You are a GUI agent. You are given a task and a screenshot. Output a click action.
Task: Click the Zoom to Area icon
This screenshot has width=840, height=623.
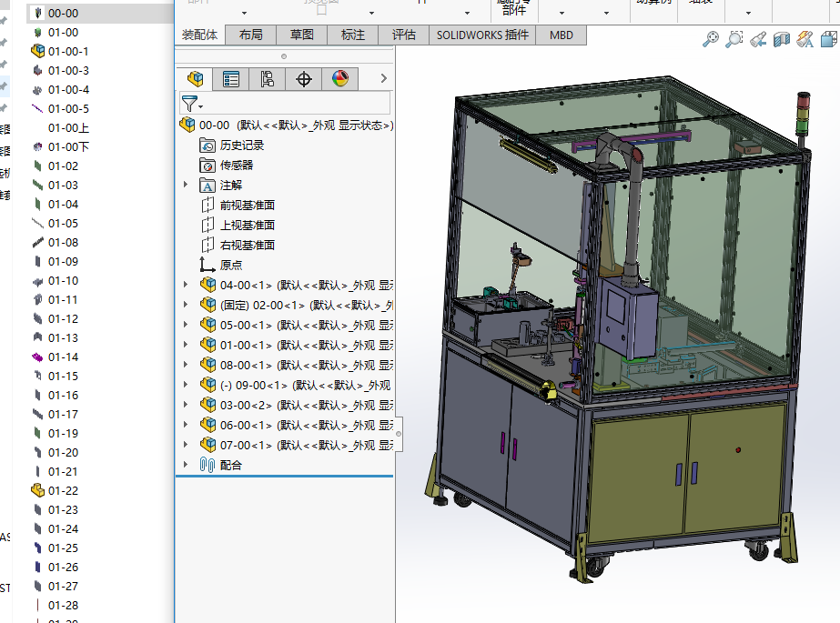(x=734, y=38)
